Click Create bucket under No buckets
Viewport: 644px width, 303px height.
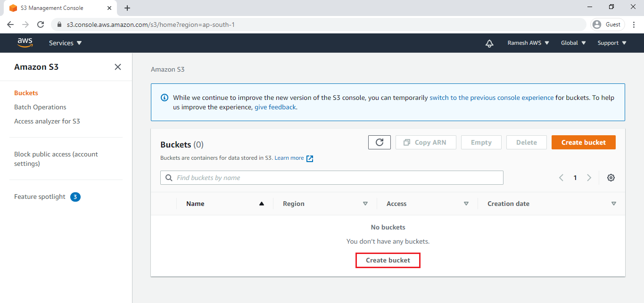point(388,260)
